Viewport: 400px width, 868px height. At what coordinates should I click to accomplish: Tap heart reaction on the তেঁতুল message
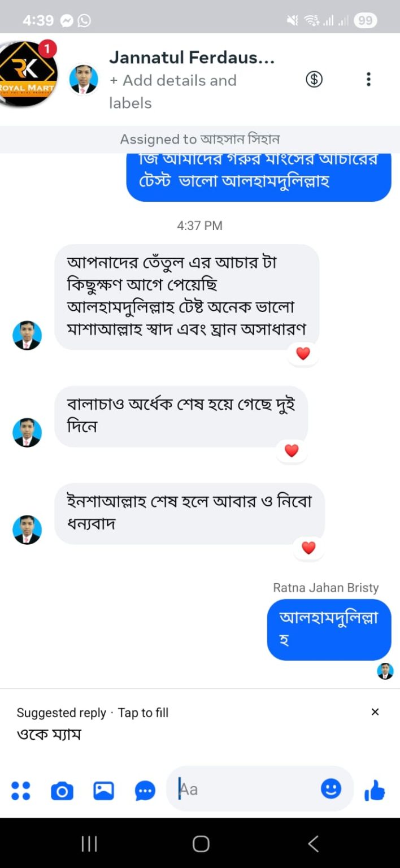click(x=303, y=354)
